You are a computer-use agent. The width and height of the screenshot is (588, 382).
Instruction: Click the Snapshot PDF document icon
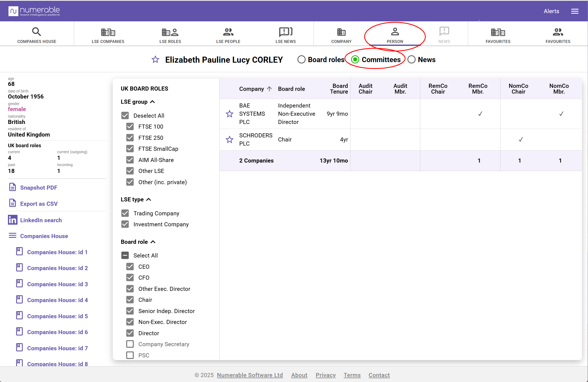point(13,187)
